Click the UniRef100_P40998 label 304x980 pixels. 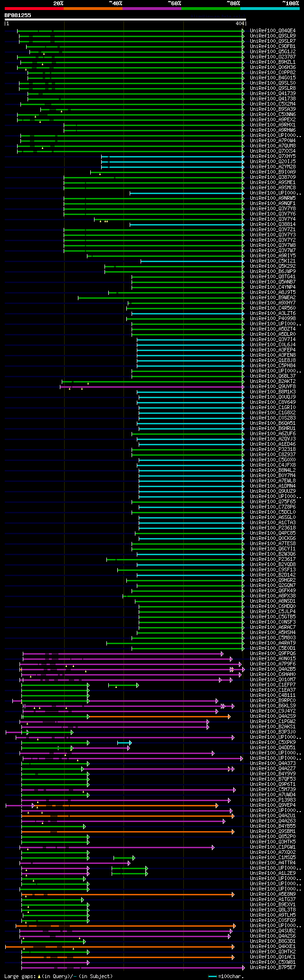coord(273,319)
